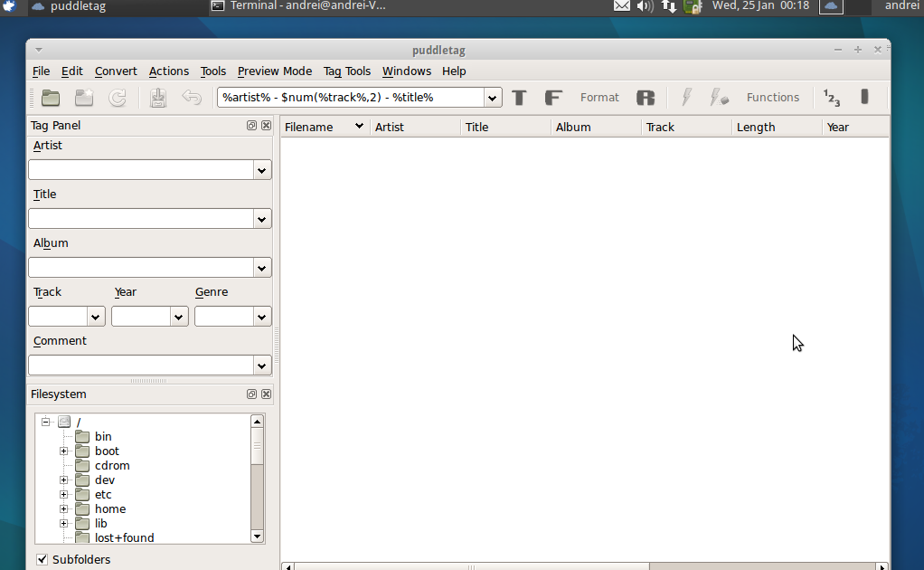Open the Genre field dropdown

tap(261, 318)
